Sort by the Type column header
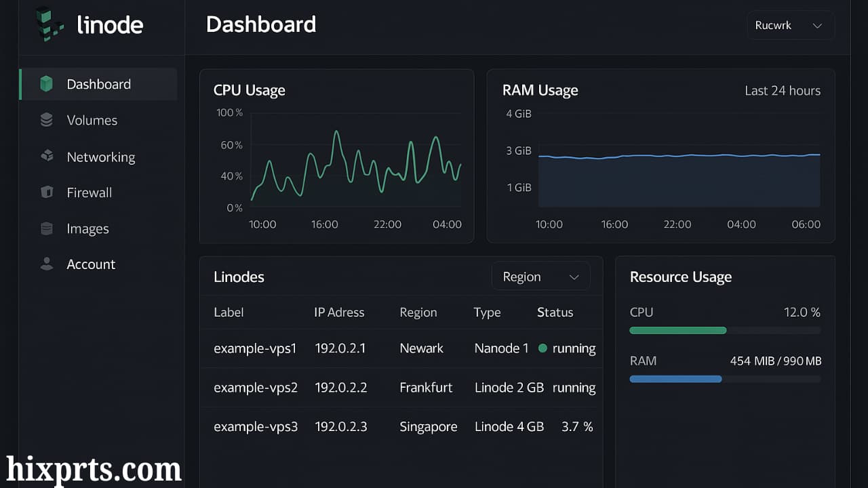This screenshot has height=488, width=868. coord(487,312)
